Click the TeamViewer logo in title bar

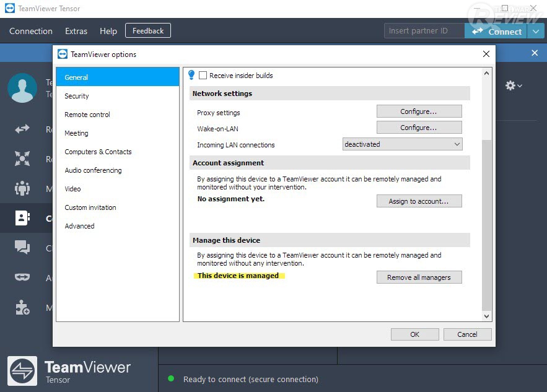point(10,8)
